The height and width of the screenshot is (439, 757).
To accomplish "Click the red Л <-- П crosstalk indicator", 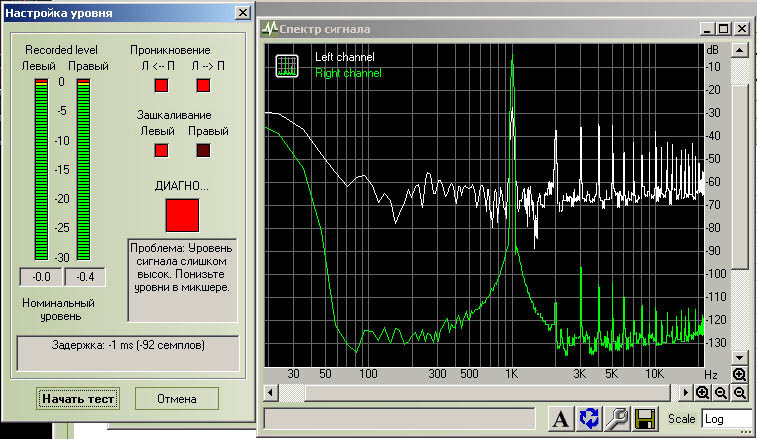I will [x=161, y=85].
